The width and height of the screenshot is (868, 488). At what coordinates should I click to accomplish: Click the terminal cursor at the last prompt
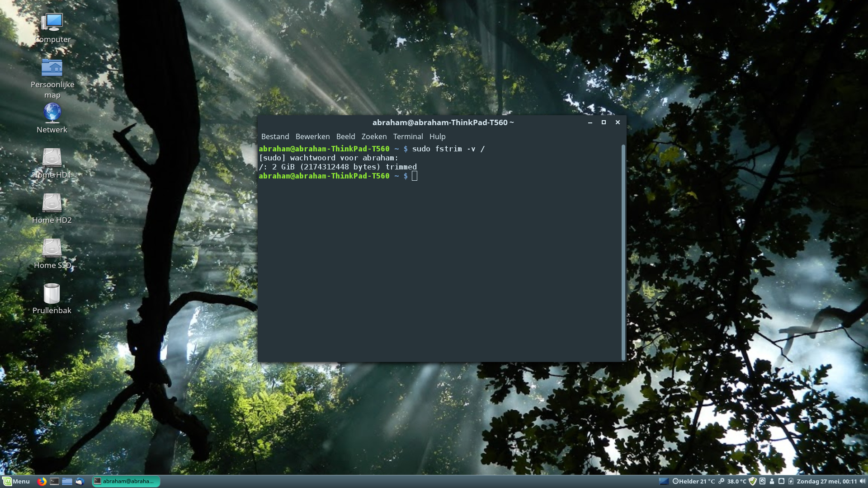point(415,176)
